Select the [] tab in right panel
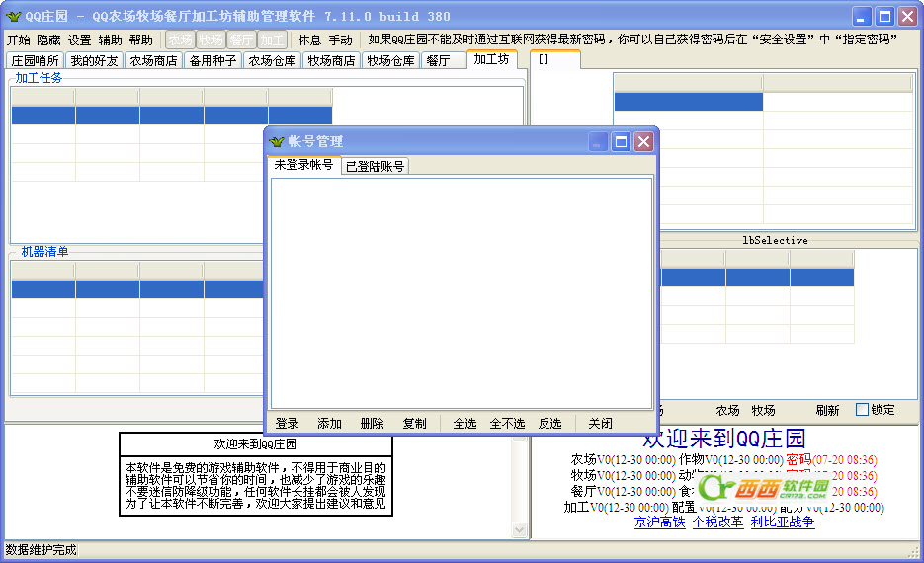The image size is (924, 563). 555,59
